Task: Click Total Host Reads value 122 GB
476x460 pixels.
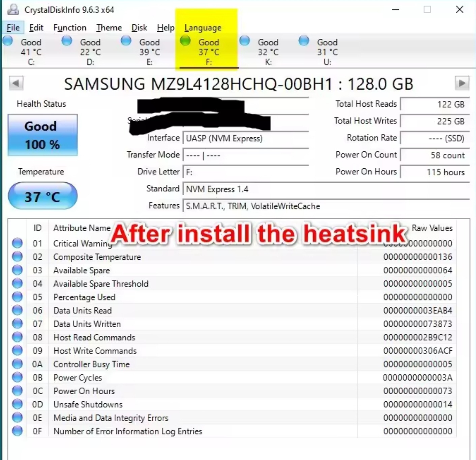Action: point(435,104)
